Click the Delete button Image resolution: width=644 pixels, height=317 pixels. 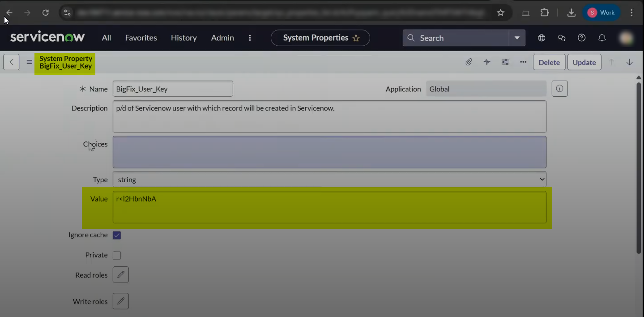[549, 62]
